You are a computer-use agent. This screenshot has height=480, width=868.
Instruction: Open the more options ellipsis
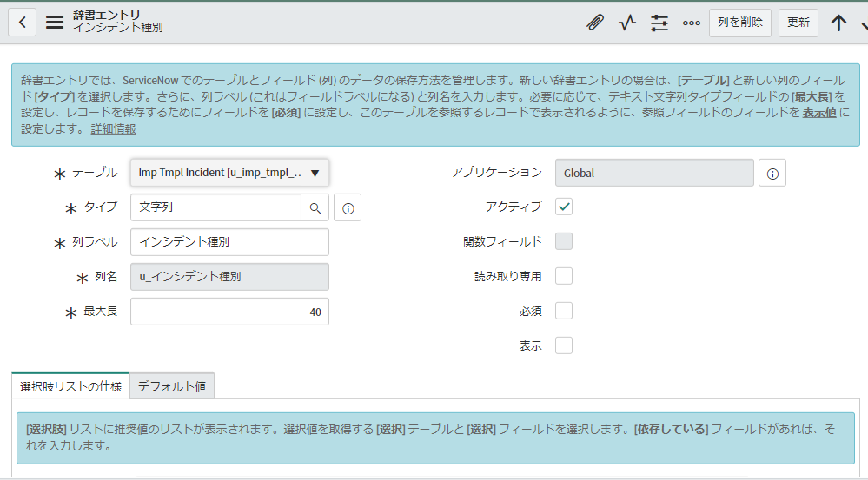tap(692, 23)
